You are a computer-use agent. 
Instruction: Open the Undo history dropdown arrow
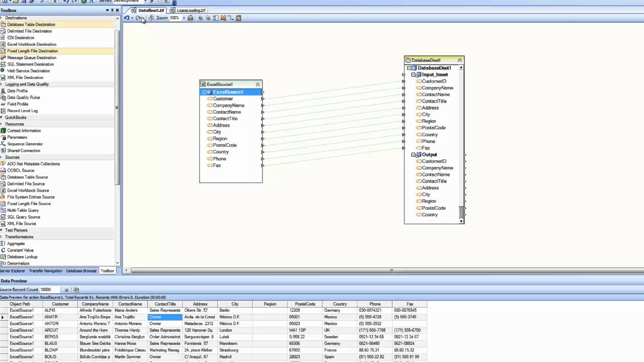coord(132,18)
